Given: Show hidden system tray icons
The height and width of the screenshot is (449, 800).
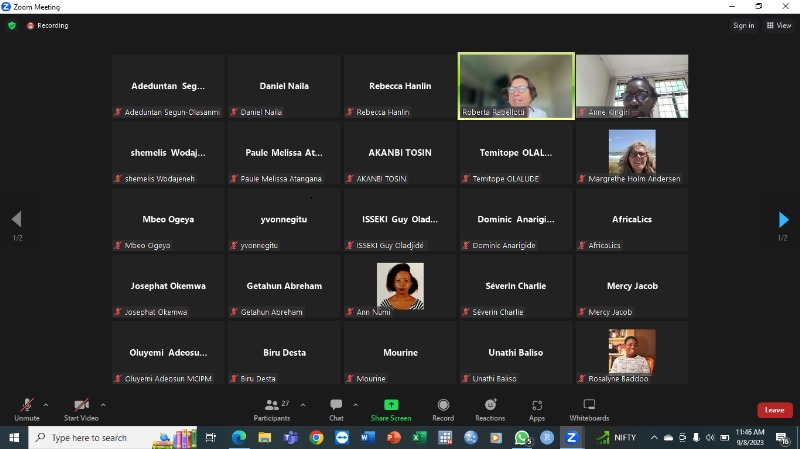Looking at the screenshot, I should 654,438.
